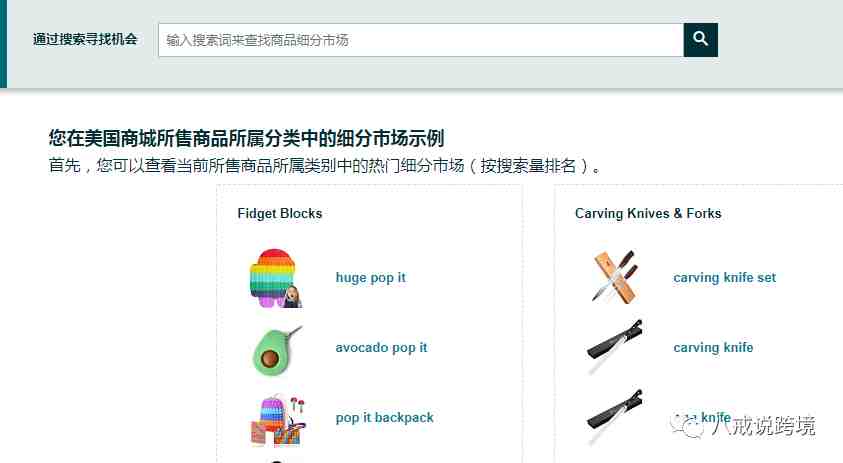Open the carving knife set image
The height and width of the screenshot is (463, 843).
click(616, 277)
